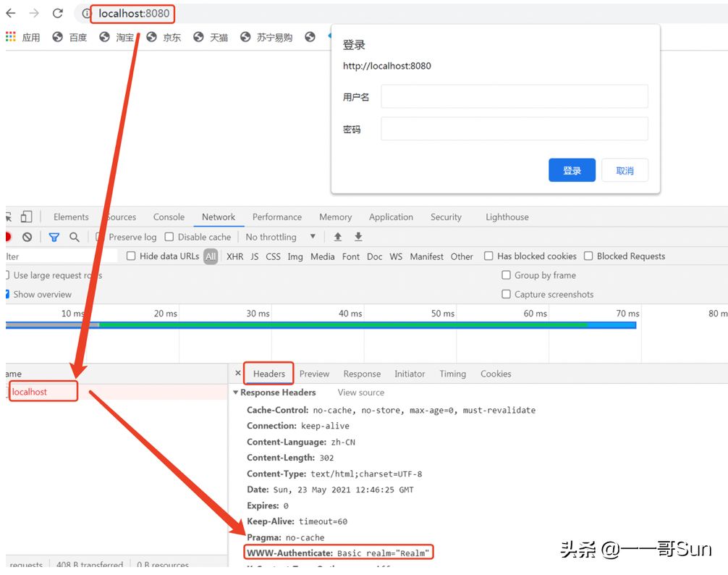Screen dimensions: 728x575
Task: Filter requests by Manifest
Action: pos(427,256)
